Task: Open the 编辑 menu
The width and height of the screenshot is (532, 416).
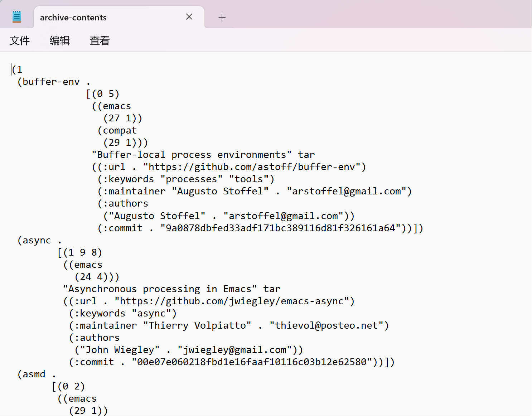Action: point(59,40)
